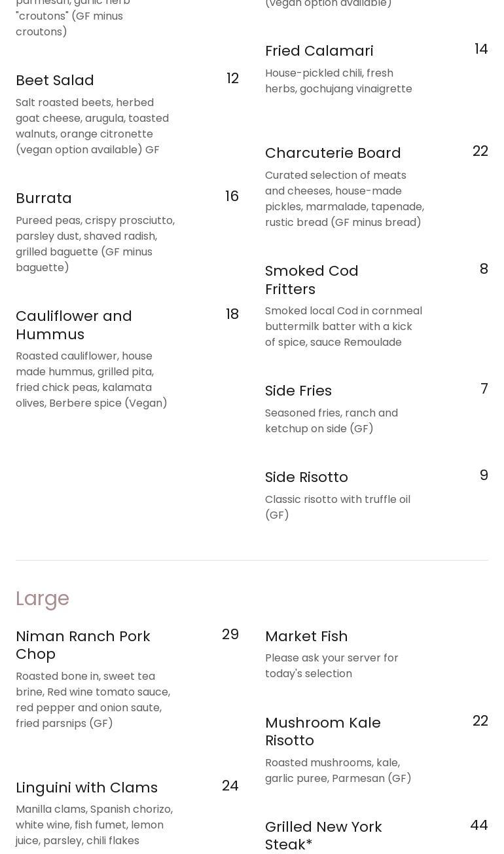
Task: Select the Charcuterie Board heading
Action: [x=333, y=153]
